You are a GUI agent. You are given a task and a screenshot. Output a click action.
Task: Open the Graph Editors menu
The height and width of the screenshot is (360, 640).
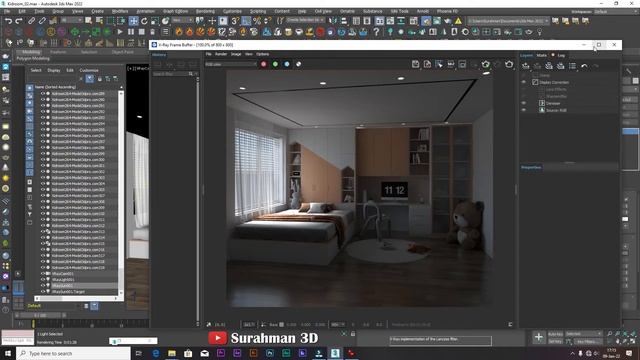(176, 11)
